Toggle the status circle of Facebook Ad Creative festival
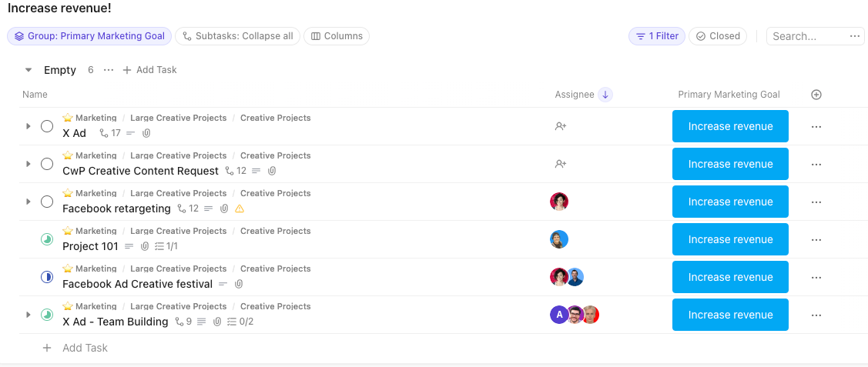Image resolution: width=868 pixels, height=367 pixels. click(47, 277)
